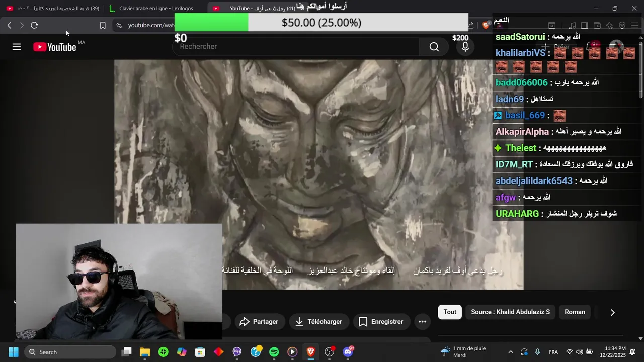Open more actions three-dot menu

pyautogui.click(x=423, y=322)
